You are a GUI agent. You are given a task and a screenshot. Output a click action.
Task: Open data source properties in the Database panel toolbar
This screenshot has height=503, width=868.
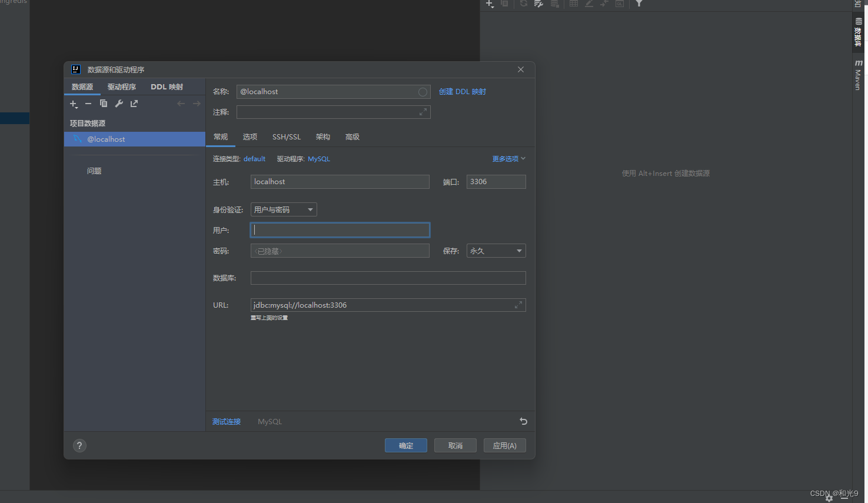(x=538, y=3)
